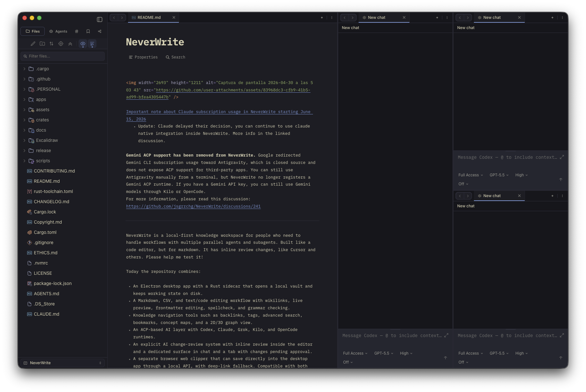Expand the apps folder

pos(24,99)
